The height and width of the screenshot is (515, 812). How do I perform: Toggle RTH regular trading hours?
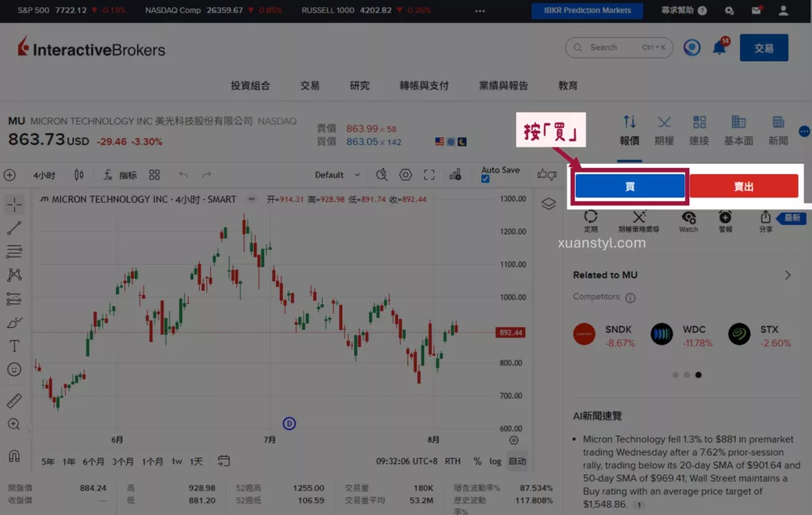pyautogui.click(x=453, y=461)
